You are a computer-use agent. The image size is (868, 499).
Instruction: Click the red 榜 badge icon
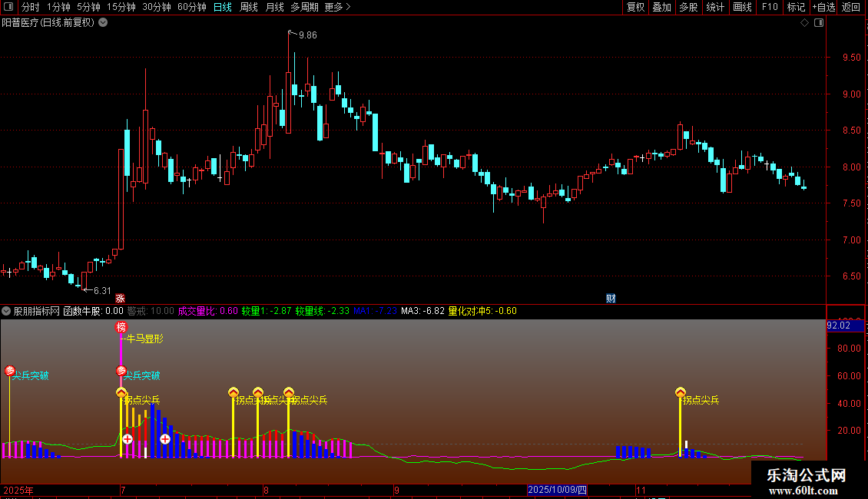pyautogui.click(x=121, y=327)
